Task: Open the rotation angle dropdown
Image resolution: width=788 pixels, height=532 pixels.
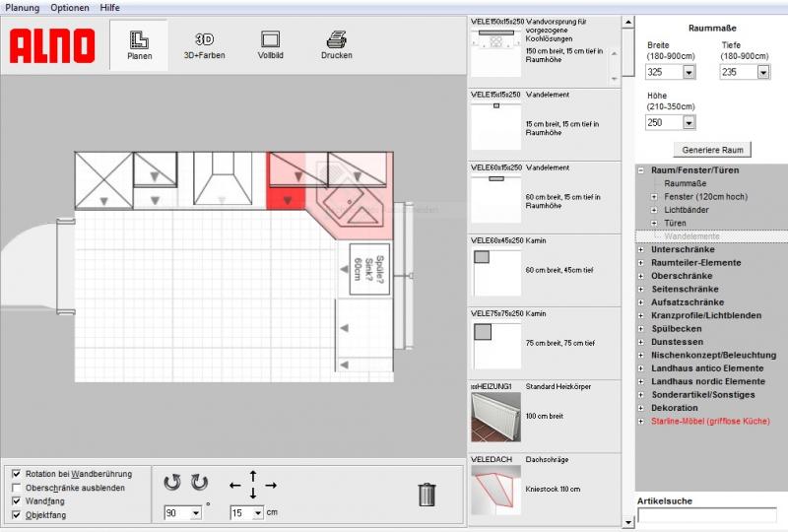Action: [194, 513]
